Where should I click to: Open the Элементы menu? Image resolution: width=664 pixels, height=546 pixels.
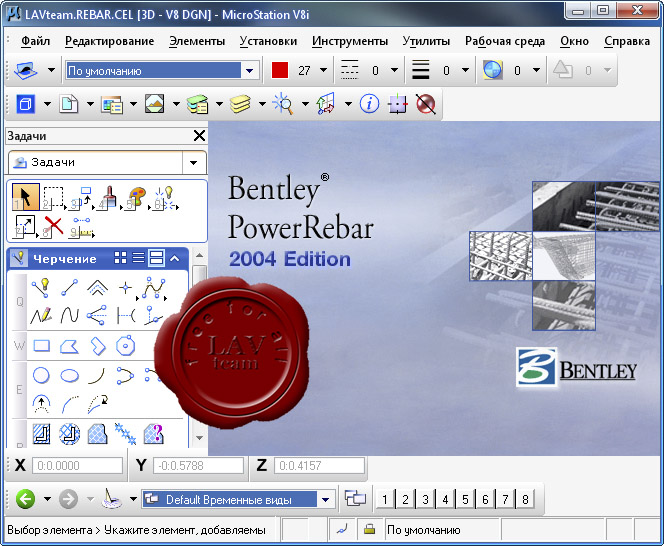click(x=197, y=41)
